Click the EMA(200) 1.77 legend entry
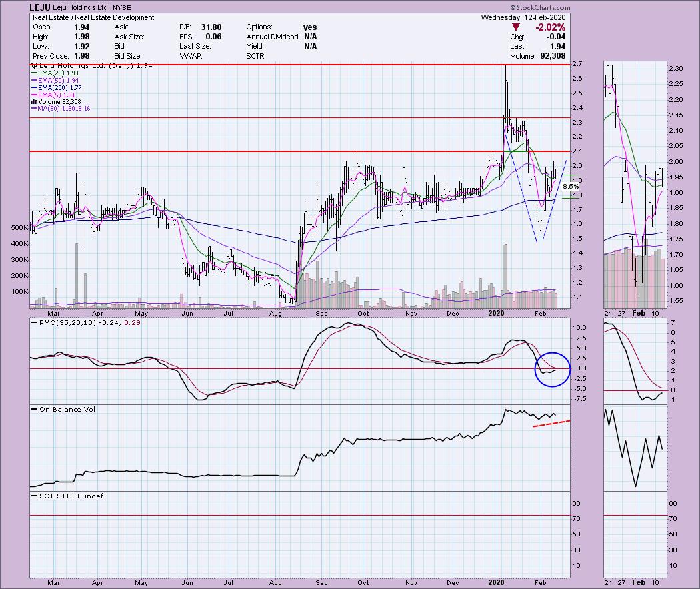 click(x=57, y=88)
